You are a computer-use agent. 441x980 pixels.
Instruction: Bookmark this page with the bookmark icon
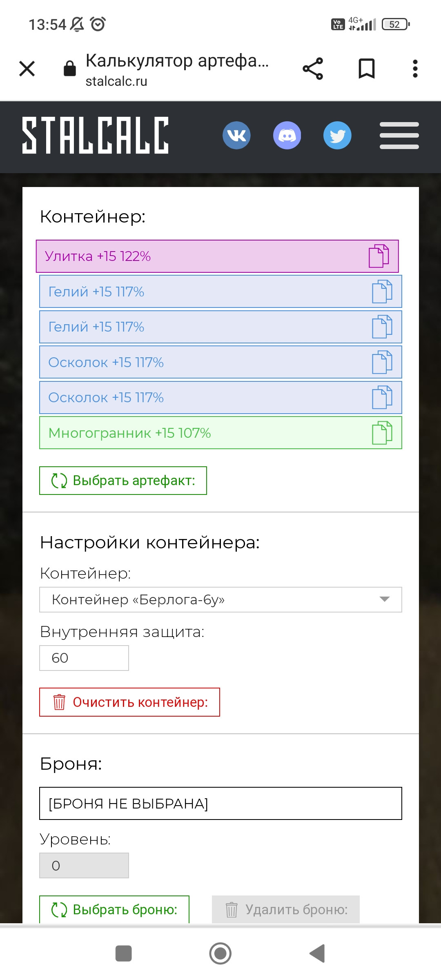(366, 69)
